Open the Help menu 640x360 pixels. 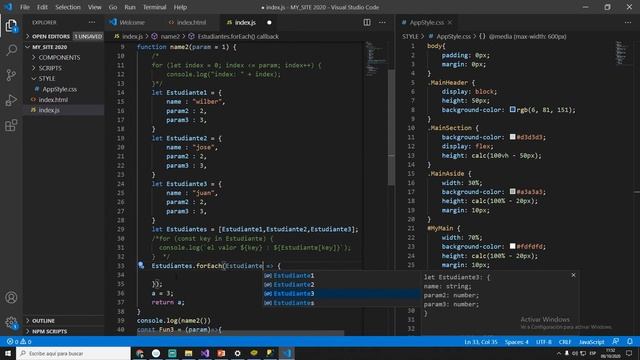click(180, 7)
